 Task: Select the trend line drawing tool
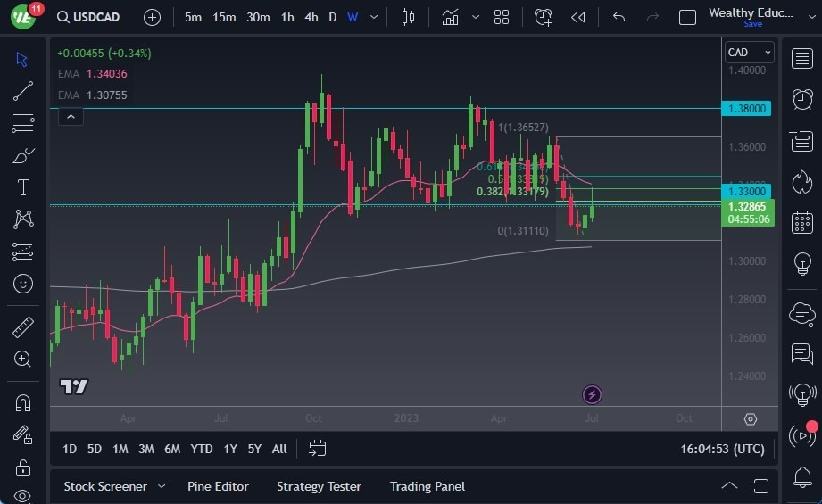pos(22,91)
